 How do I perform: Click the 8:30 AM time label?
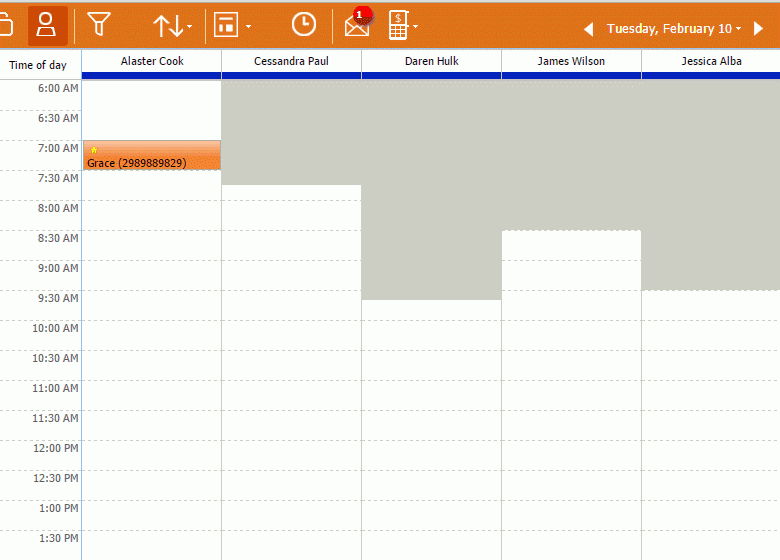[58, 238]
